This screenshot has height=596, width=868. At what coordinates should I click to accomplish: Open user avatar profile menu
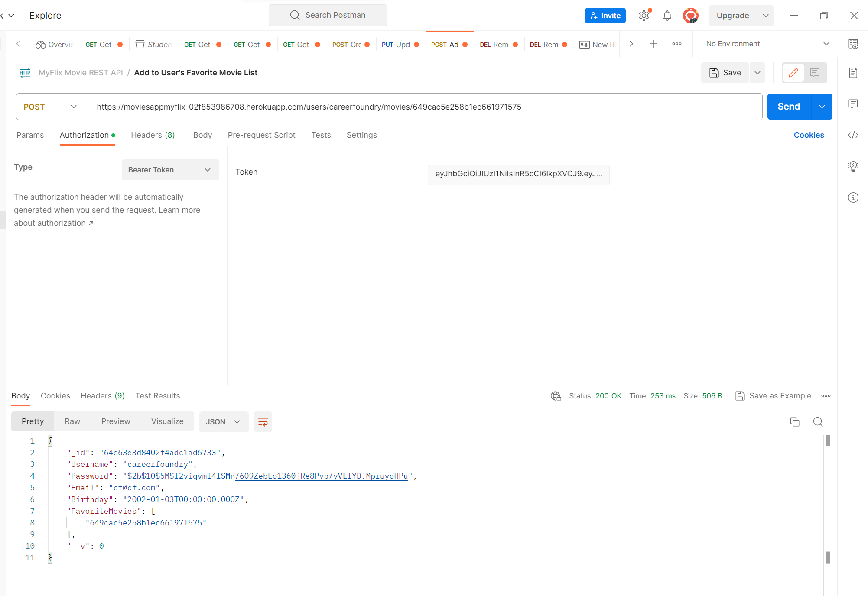tap(690, 16)
